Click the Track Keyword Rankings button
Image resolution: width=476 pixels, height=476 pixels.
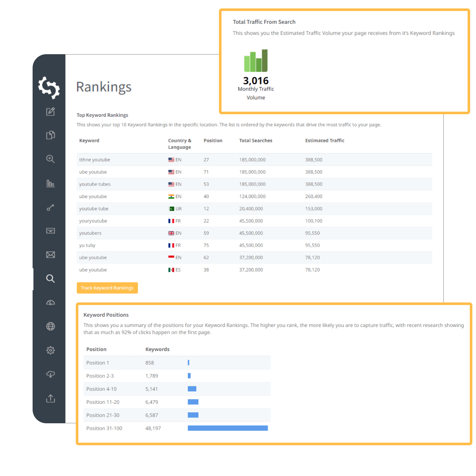click(x=107, y=288)
